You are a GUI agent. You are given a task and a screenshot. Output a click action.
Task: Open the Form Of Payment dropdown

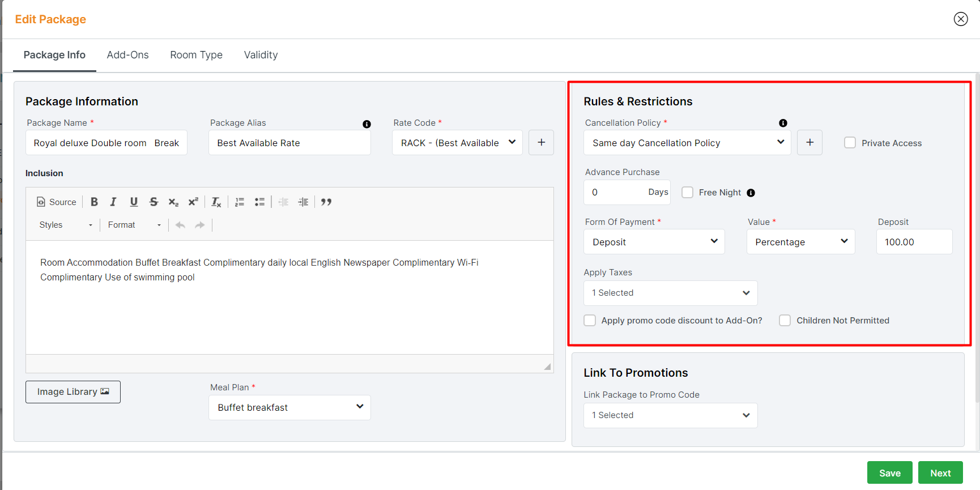coord(654,242)
